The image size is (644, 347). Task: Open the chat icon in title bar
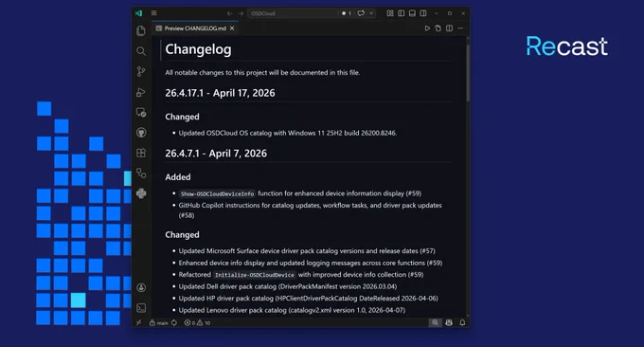[x=361, y=13]
